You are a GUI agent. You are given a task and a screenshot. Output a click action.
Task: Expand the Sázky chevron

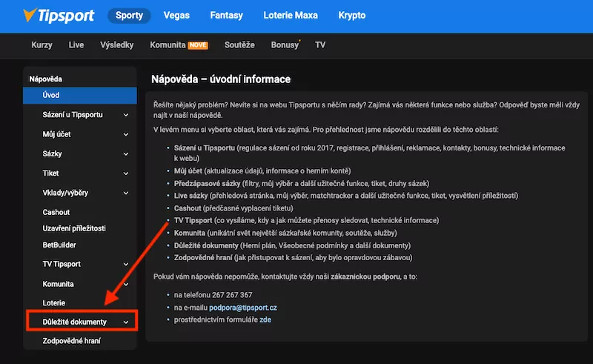(x=126, y=154)
